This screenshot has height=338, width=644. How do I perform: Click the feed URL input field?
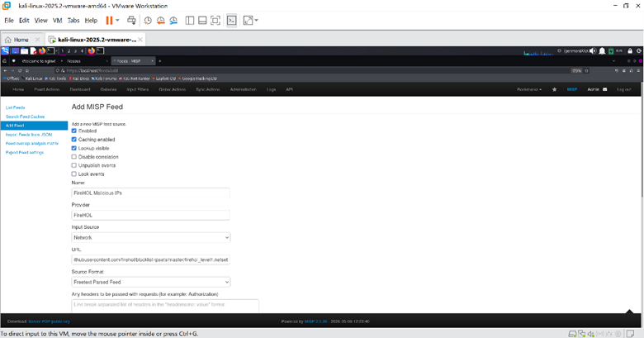tap(151, 259)
